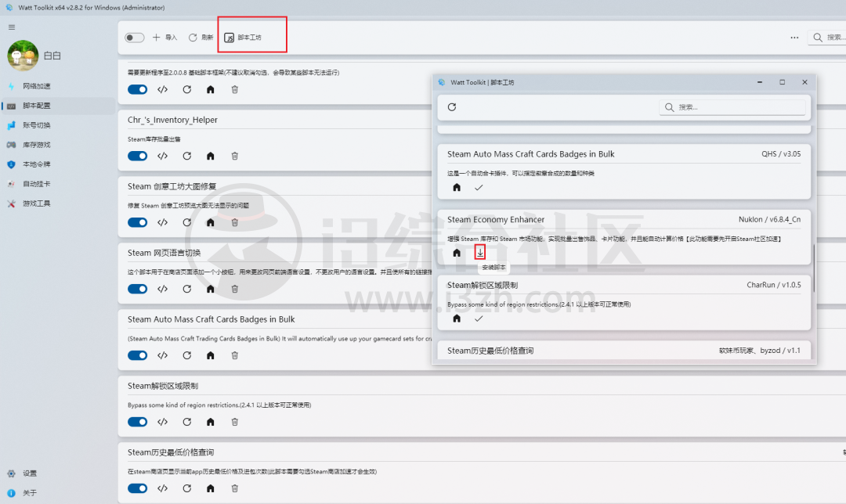Screen dimensions: 846x504
Task: Visit homepage of Chr_'s_Inventory_Helper
Action: pos(211,156)
